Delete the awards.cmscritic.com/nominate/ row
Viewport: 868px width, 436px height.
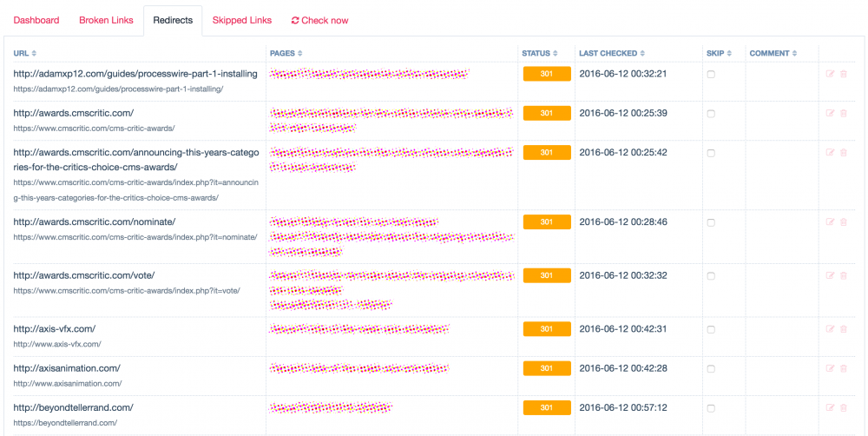point(844,221)
